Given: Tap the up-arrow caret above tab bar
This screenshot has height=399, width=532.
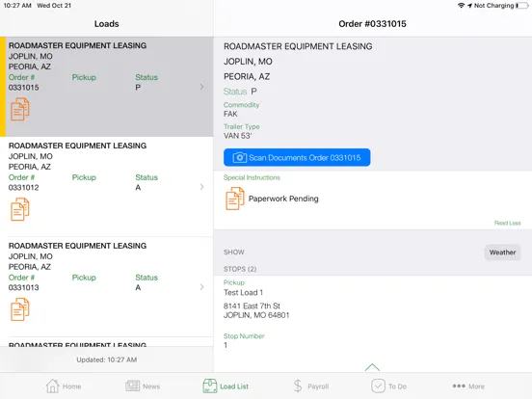Looking at the screenshot, I should coord(372,367).
